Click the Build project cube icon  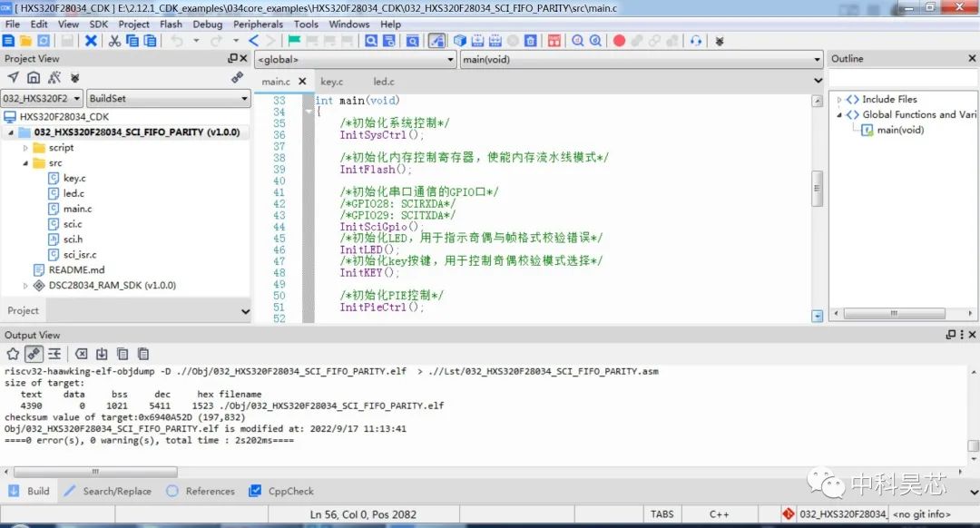pyautogui.click(x=460, y=41)
